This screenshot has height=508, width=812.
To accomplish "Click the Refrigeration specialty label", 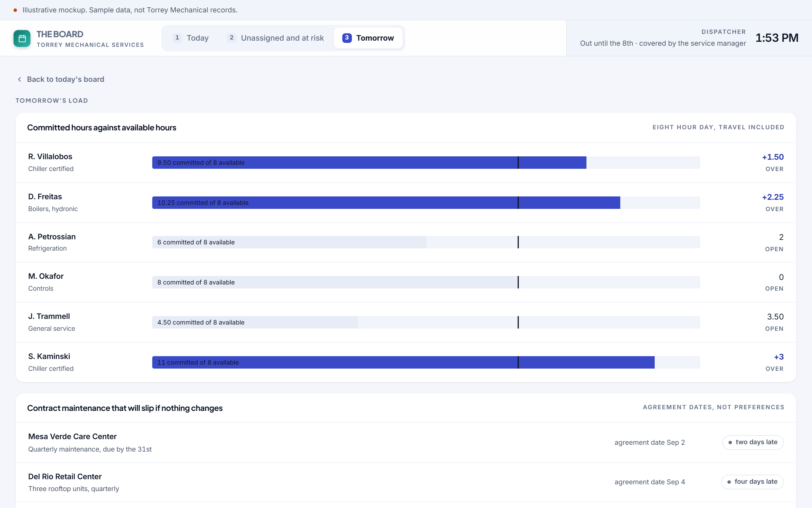I will [47, 248].
